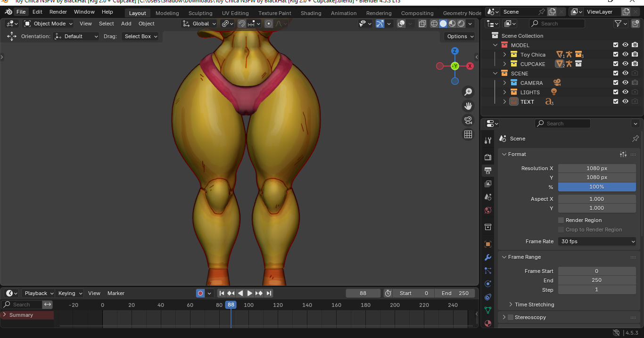This screenshot has width=644, height=338.
Task: Enable the Render Region checkbox
Action: point(561,220)
